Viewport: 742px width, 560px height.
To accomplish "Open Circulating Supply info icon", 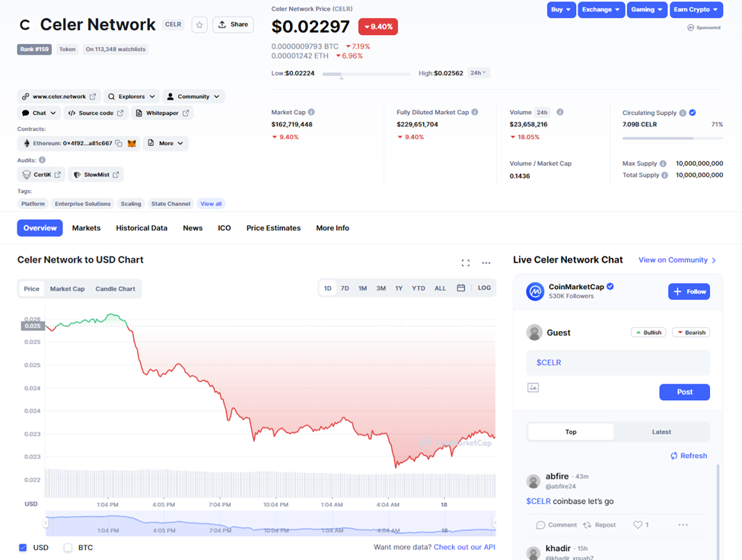I will (683, 113).
